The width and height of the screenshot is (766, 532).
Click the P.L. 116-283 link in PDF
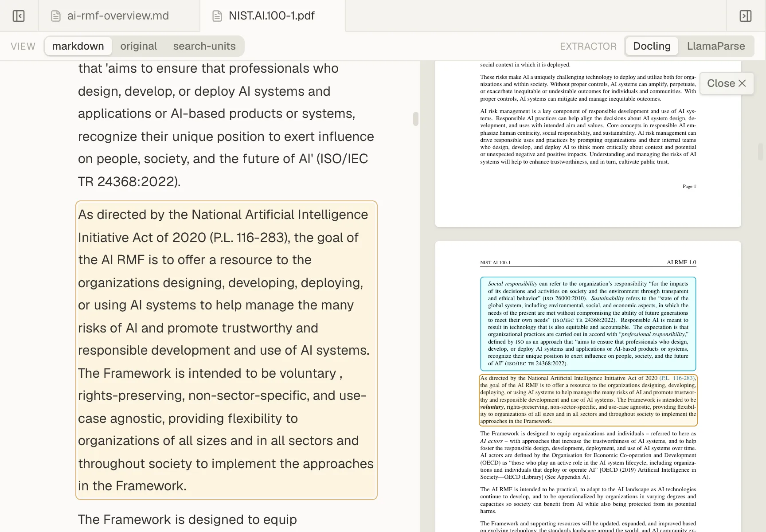(x=677, y=378)
